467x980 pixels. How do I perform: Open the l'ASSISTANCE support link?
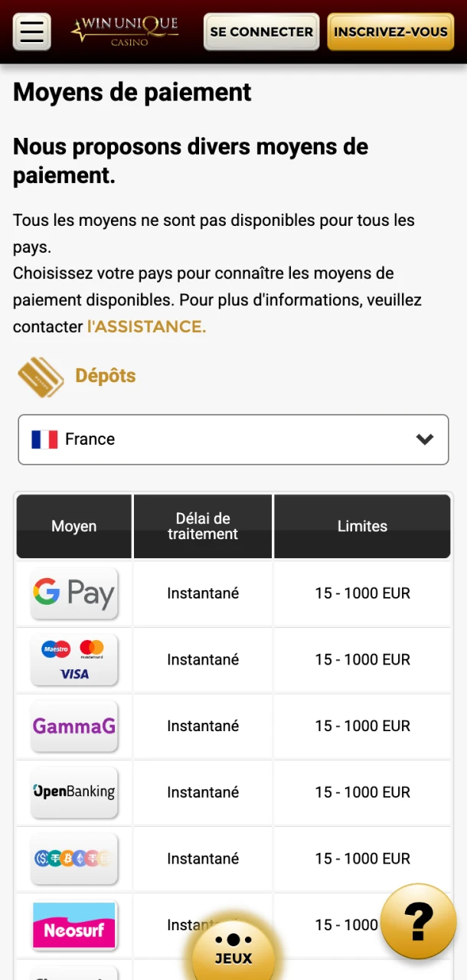(145, 326)
